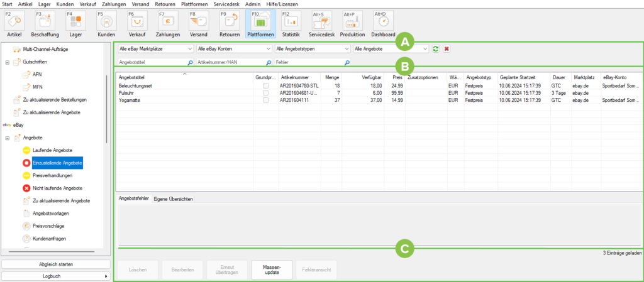Toggle Grundpreis checkbox for Beleuchtungsset
Image resolution: width=644 pixels, height=282 pixels.
pyautogui.click(x=265, y=85)
